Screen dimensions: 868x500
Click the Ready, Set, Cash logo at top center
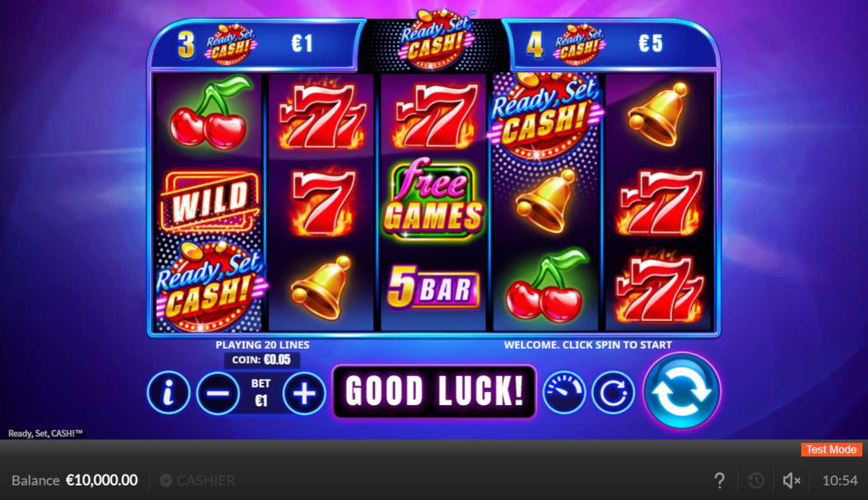tap(434, 38)
